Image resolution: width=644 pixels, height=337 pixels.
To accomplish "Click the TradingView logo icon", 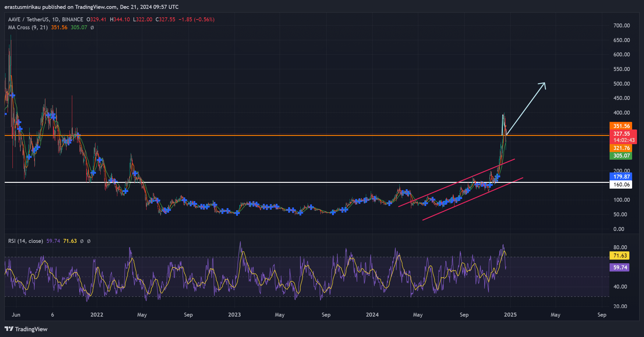I will tap(9, 329).
